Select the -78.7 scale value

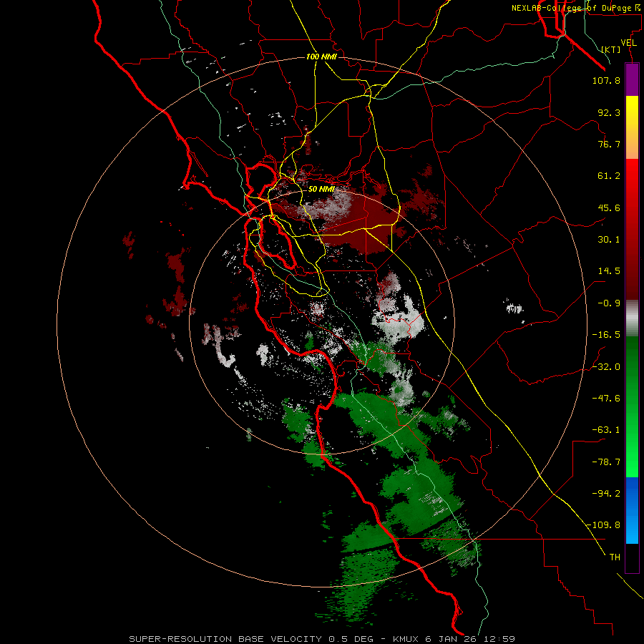(606, 462)
